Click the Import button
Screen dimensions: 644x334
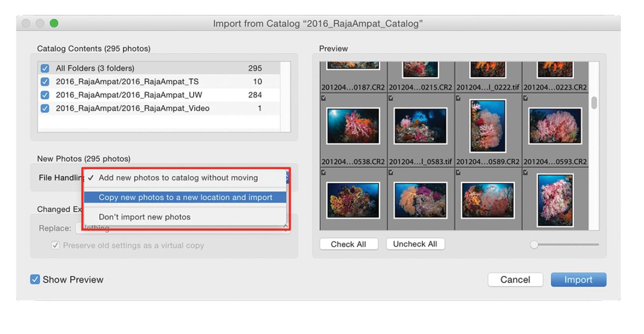tap(578, 280)
